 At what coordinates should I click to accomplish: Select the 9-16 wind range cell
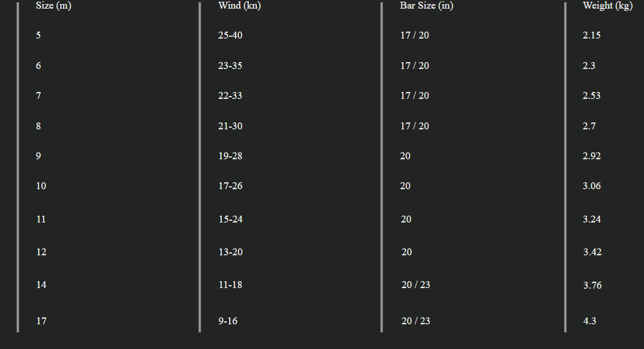pos(228,321)
